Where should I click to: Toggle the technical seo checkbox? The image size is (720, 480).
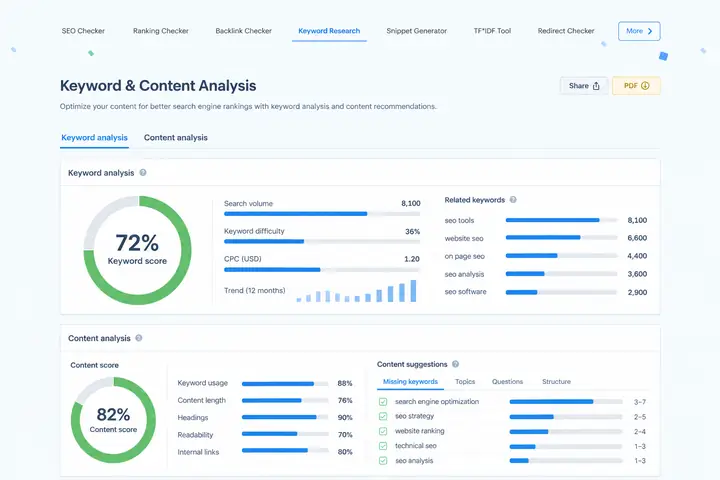click(383, 446)
